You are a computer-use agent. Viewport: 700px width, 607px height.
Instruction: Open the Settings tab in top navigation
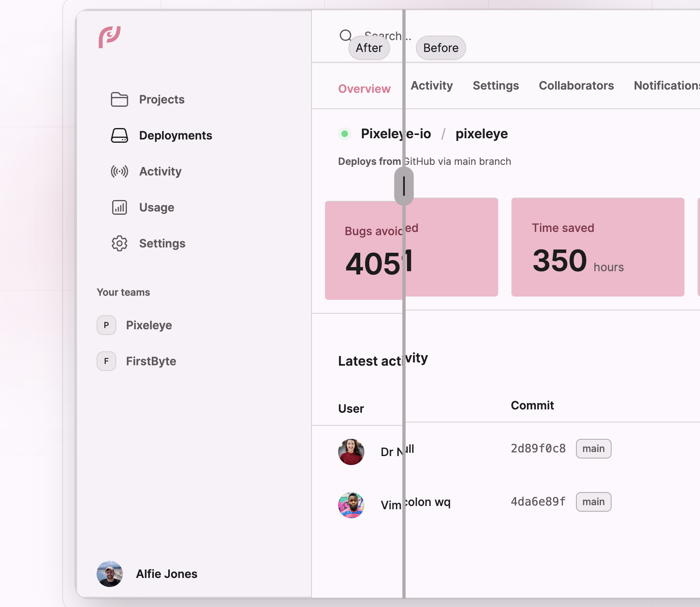pos(495,85)
